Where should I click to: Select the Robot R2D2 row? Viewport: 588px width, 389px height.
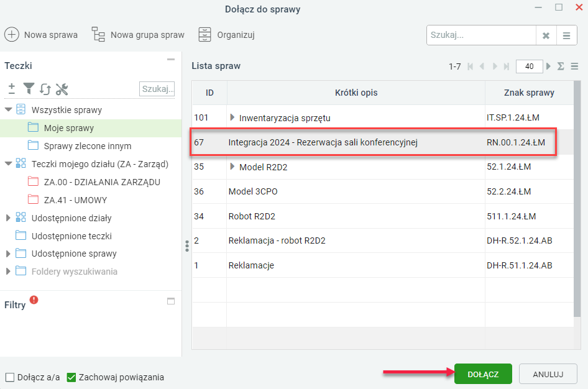[x=383, y=216]
